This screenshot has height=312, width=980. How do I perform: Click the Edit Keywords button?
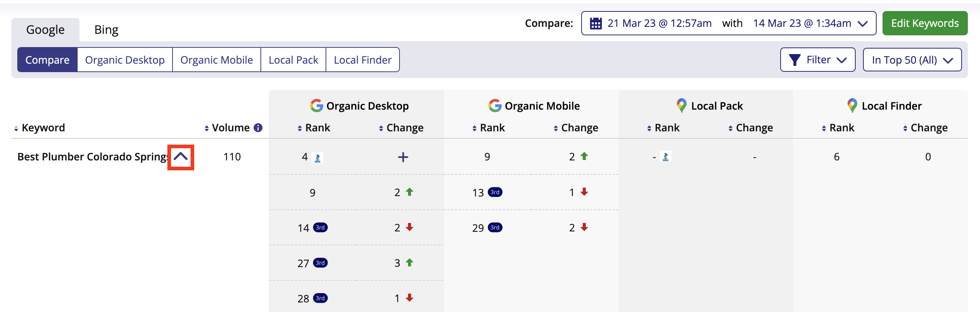pos(925,23)
